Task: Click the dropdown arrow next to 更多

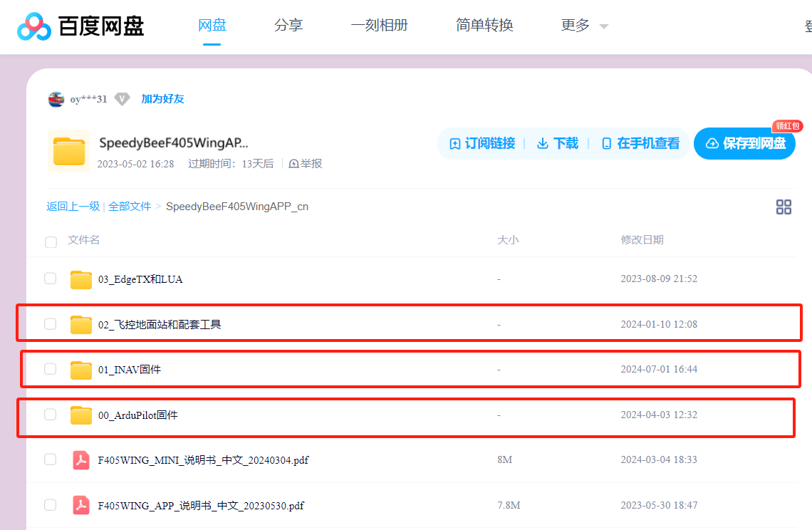Action: (x=603, y=26)
